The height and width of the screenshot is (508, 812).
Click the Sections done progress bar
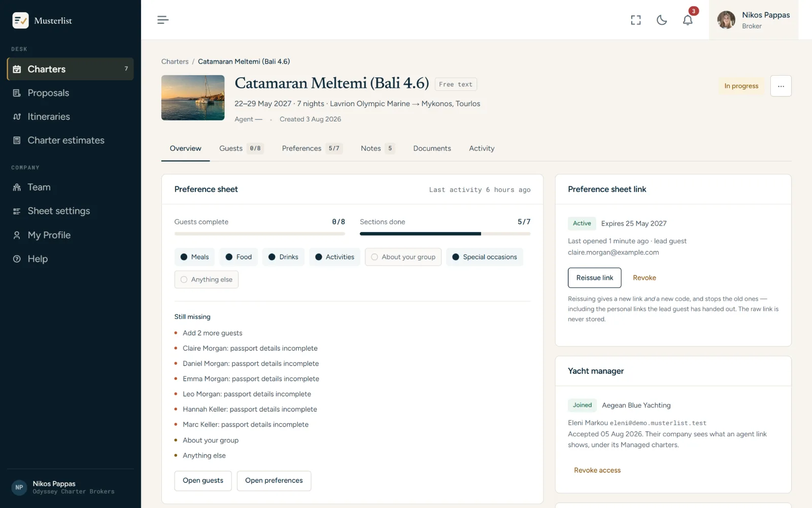[445, 234]
